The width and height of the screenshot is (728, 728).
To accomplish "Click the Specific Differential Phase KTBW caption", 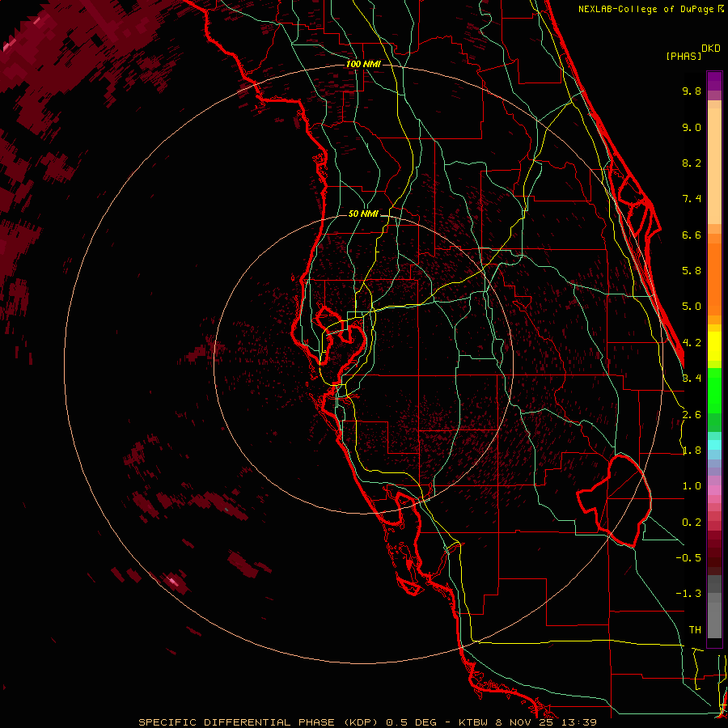I will (367, 722).
